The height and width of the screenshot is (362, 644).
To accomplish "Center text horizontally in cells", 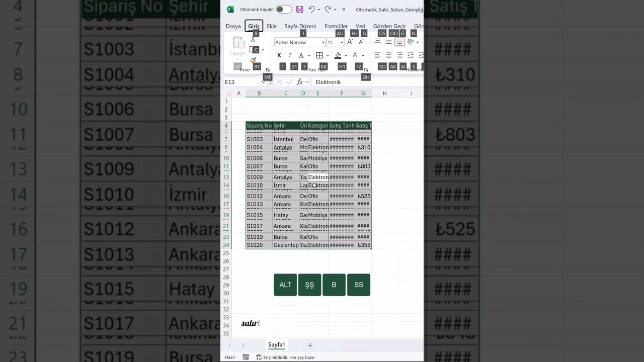I will (x=388, y=55).
